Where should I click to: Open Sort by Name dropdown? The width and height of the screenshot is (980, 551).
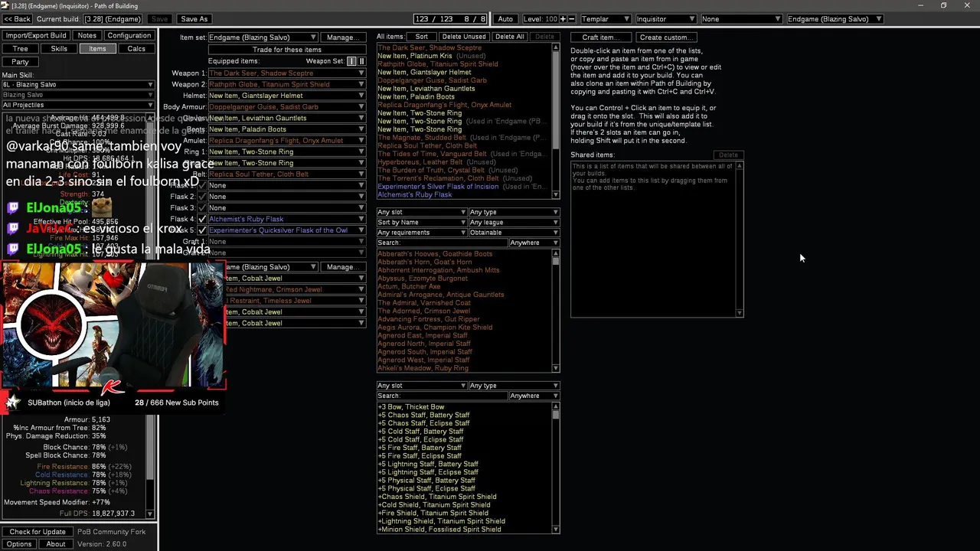[x=422, y=222]
